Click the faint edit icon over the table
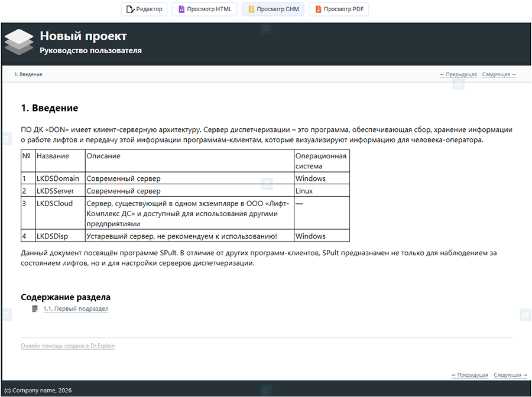 point(267,184)
